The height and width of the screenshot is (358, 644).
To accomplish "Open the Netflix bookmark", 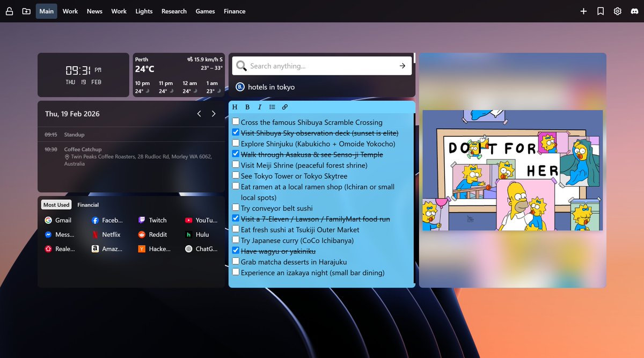I will coord(106,235).
